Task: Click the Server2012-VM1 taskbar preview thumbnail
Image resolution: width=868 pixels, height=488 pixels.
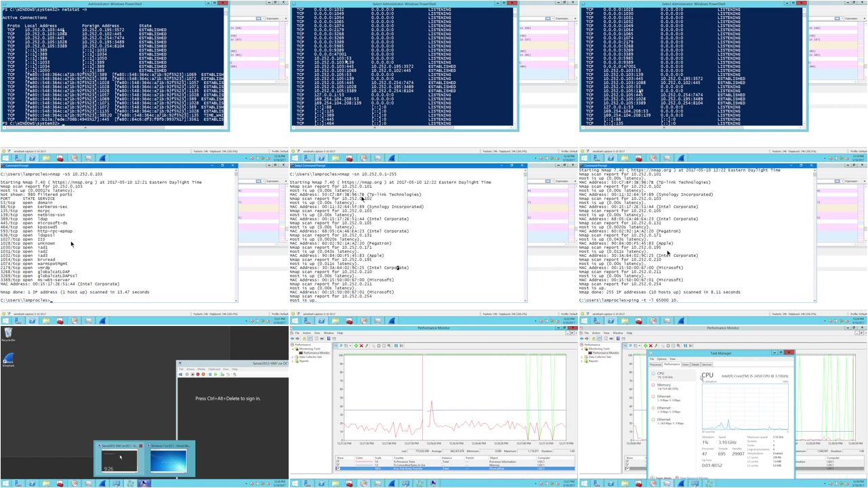Action: tap(119, 460)
